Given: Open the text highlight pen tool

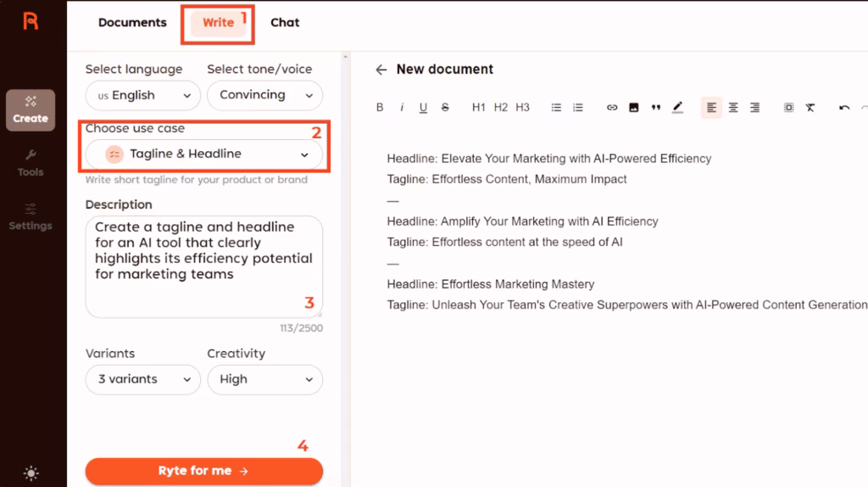Looking at the screenshot, I should click(x=677, y=108).
